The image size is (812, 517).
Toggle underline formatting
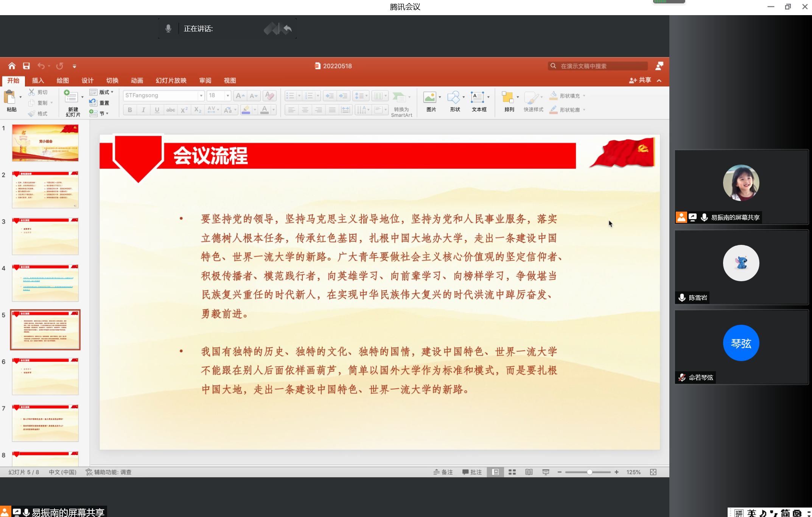[x=157, y=110]
